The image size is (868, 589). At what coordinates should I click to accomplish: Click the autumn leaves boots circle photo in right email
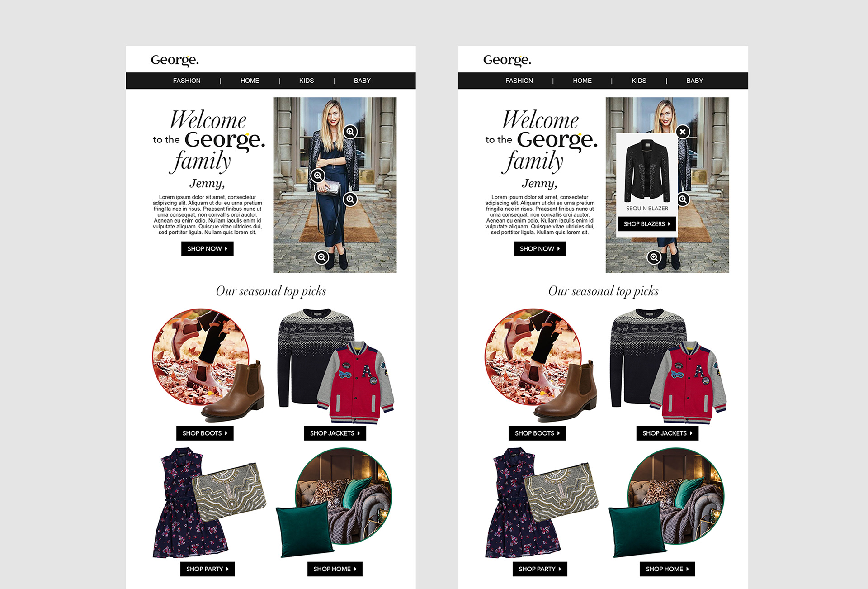point(533,357)
